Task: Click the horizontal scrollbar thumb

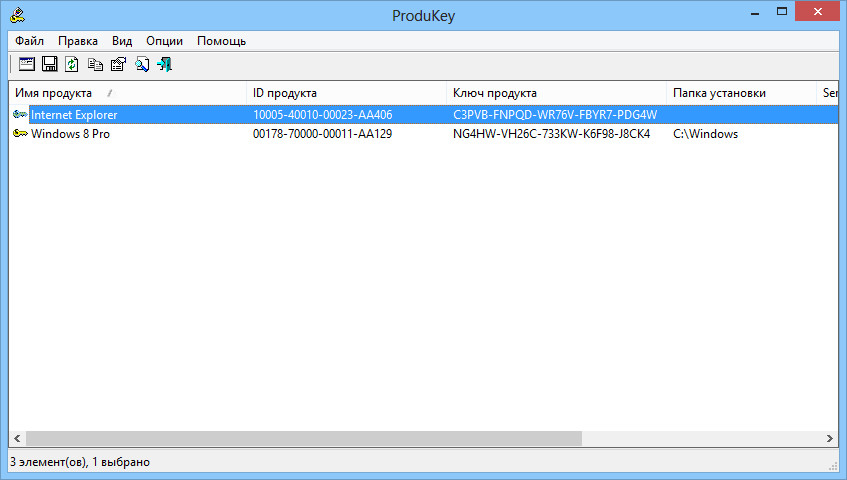Action: coord(304,438)
